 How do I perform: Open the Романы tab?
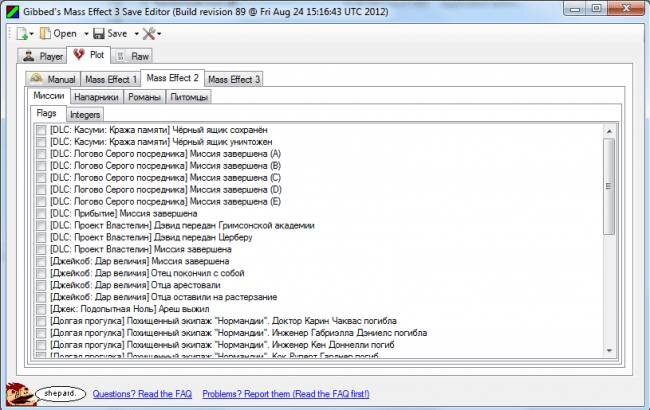click(144, 97)
